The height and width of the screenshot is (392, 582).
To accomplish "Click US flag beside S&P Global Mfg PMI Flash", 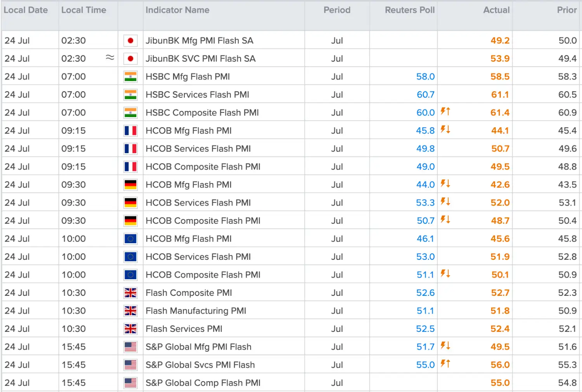I will pos(130,347).
